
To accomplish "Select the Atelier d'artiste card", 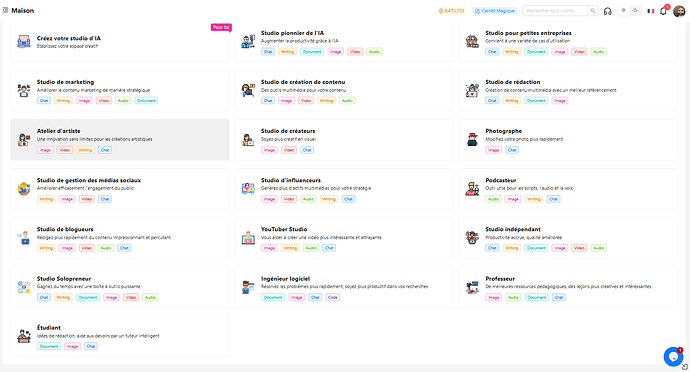I will point(120,140).
